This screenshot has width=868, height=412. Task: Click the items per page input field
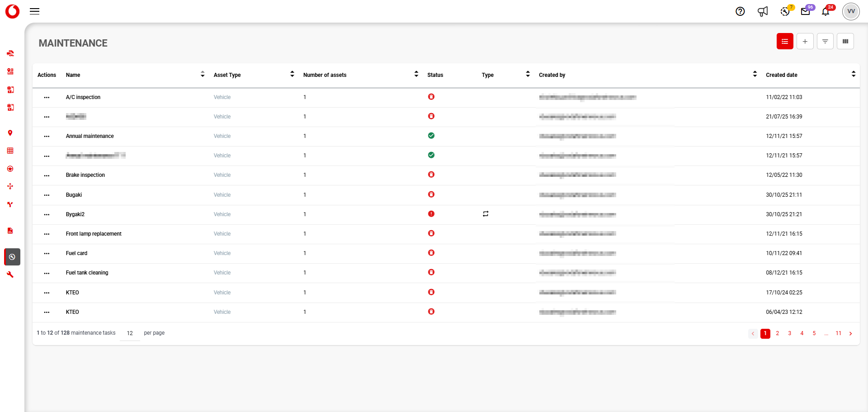pyautogui.click(x=130, y=333)
